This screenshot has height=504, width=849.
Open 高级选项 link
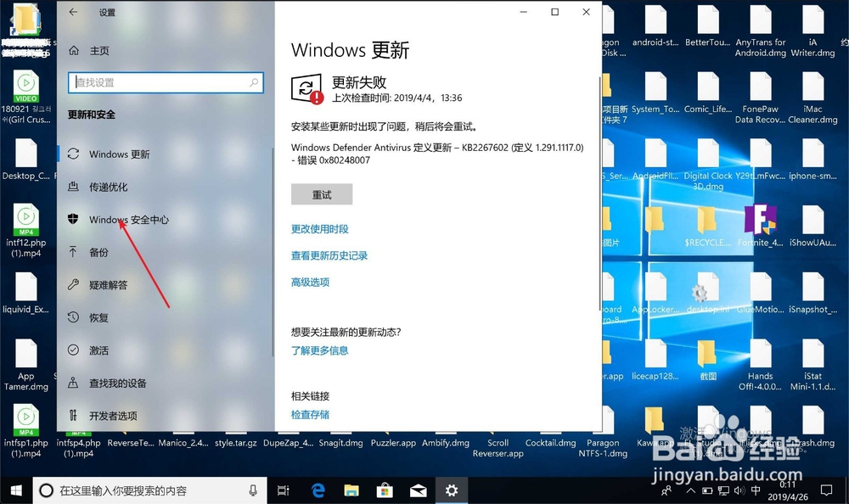click(310, 282)
